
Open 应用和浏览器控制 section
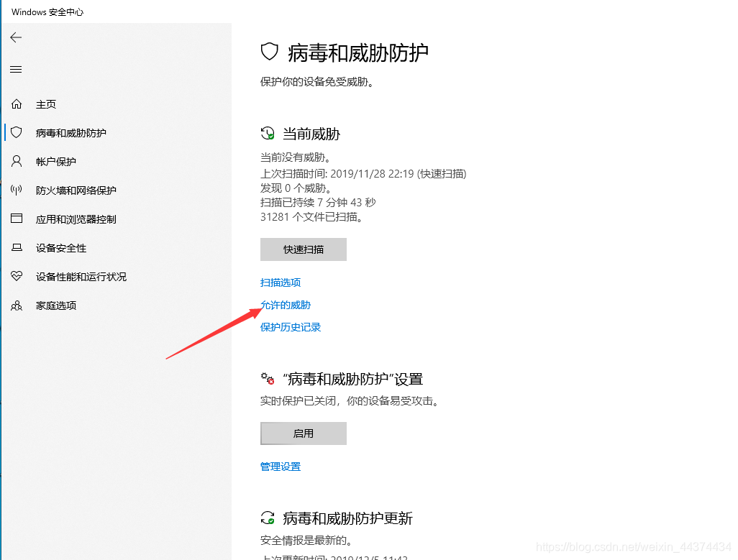76,219
